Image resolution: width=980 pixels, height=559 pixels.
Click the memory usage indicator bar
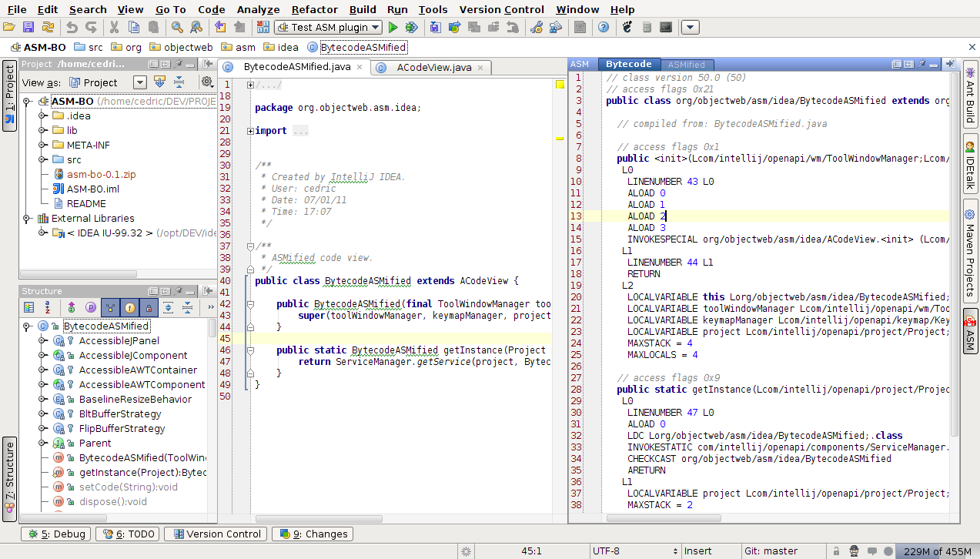936,551
